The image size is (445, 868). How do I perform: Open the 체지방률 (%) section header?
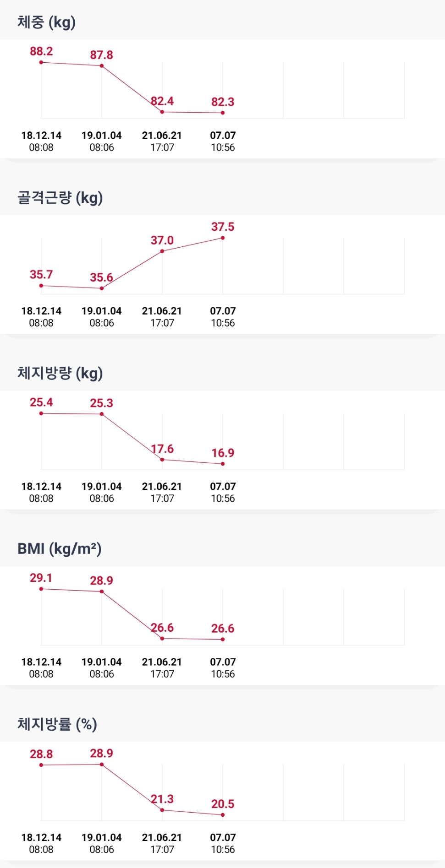tap(57, 724)
